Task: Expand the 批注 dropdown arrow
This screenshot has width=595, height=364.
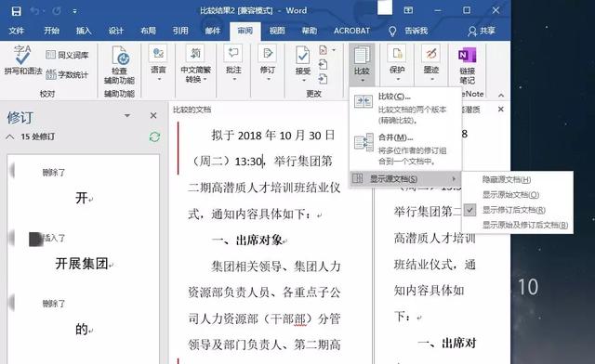Action: point(233,80)
